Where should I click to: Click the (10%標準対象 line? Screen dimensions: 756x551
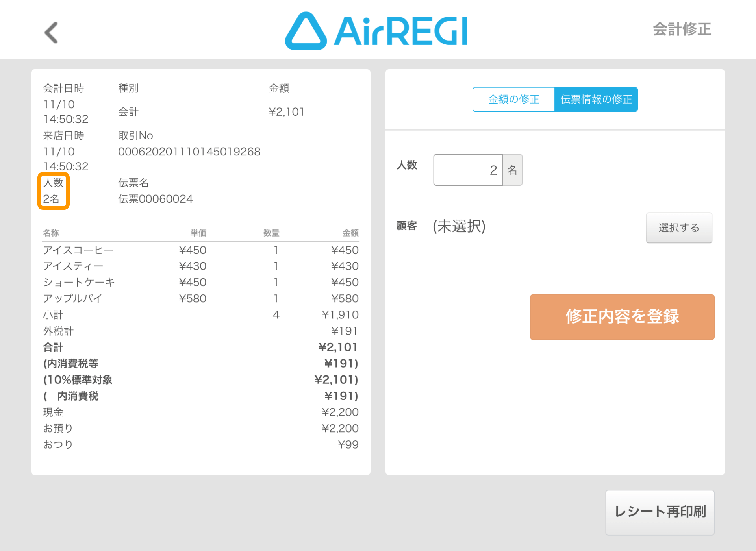(x=201, y=380)
